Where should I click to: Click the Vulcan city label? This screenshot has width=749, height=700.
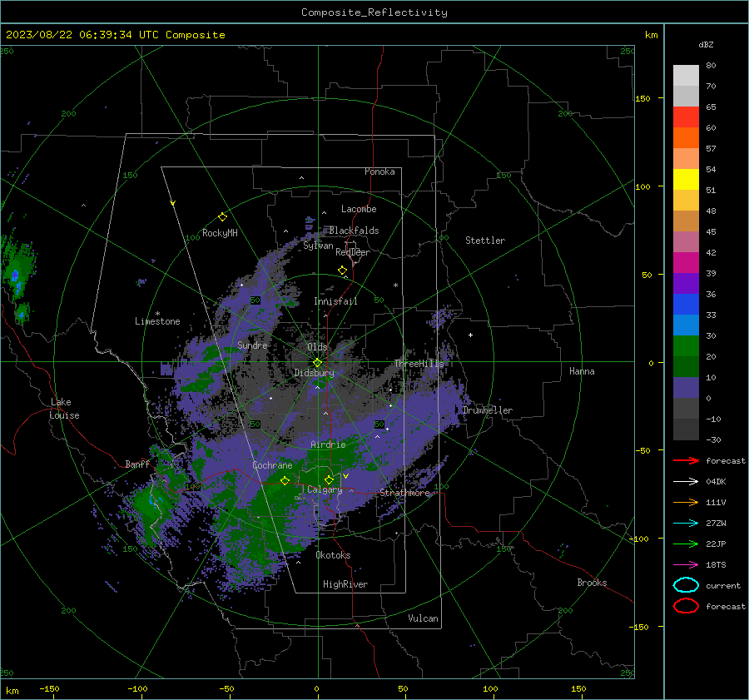coord(423,618)
